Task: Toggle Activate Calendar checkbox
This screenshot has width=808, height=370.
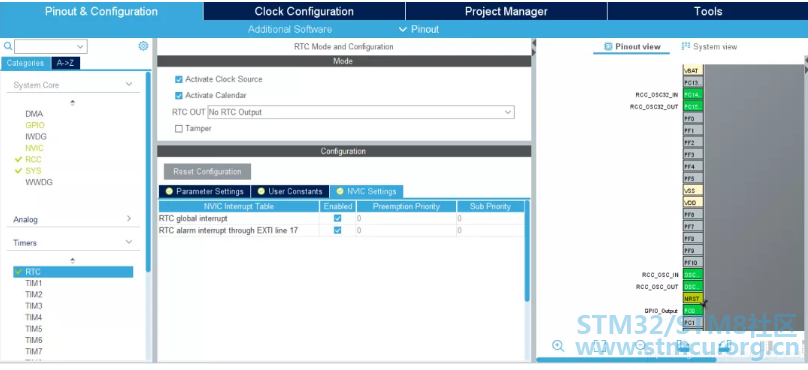Action: pos(179,95)
